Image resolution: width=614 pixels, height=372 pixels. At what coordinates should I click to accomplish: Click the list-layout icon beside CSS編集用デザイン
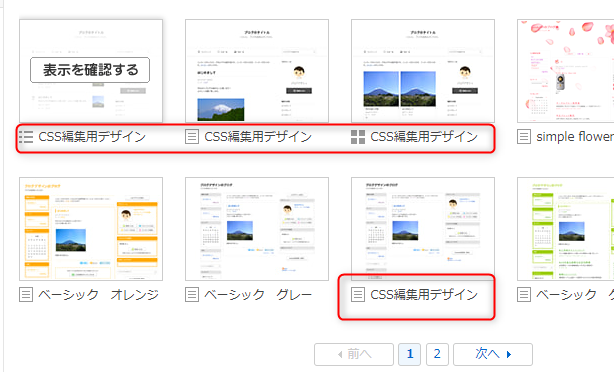pyautogui.click(x=26, y=137)
